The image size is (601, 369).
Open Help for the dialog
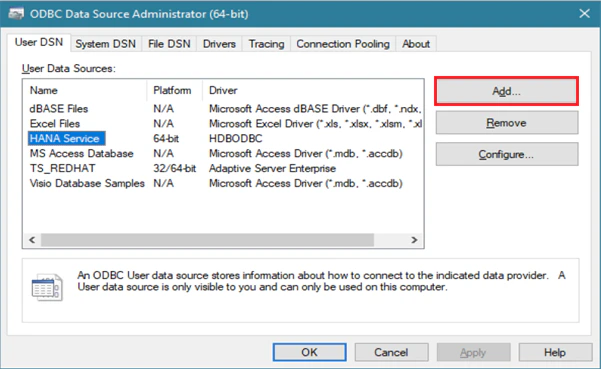[555, 352]
